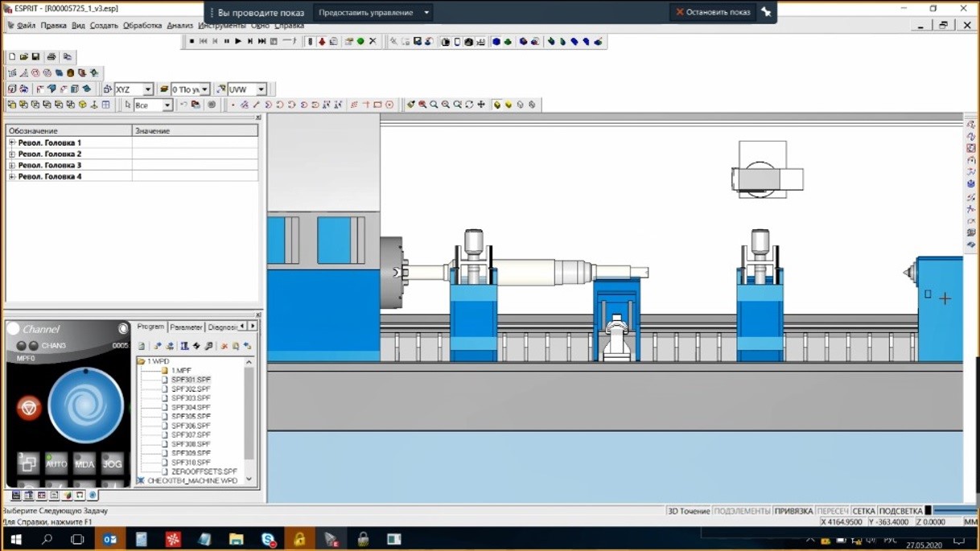Toggle СЕТКА grid mode in status bar
Viewport: 980px width, 551px height.
(863, 511)
